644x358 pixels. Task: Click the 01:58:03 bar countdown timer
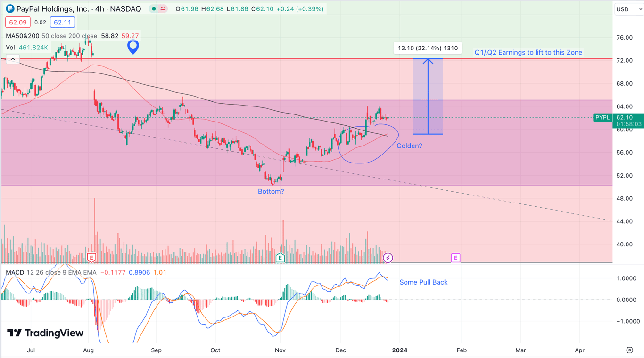pos(628,124)
